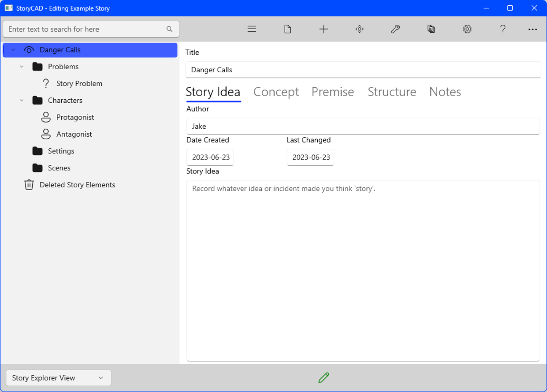Open the File document icon menu
Viewport: 547px width, 392px height.
click(288, 29)
